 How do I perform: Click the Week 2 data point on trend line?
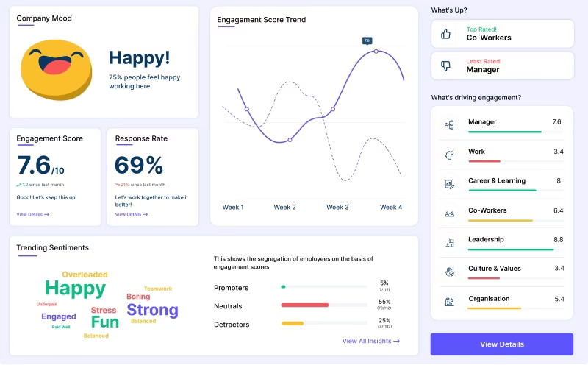click(x=290, y=140)
